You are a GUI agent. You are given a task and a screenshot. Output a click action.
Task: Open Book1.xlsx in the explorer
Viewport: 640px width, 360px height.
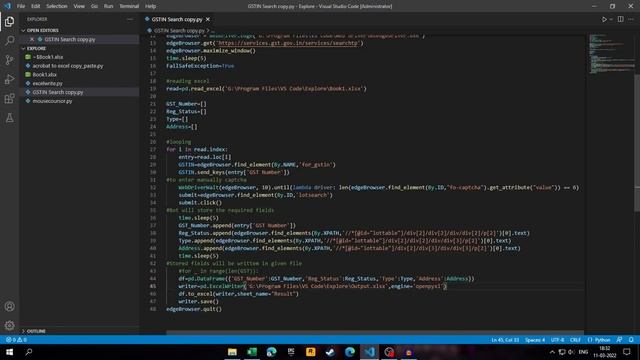[44, 74]
